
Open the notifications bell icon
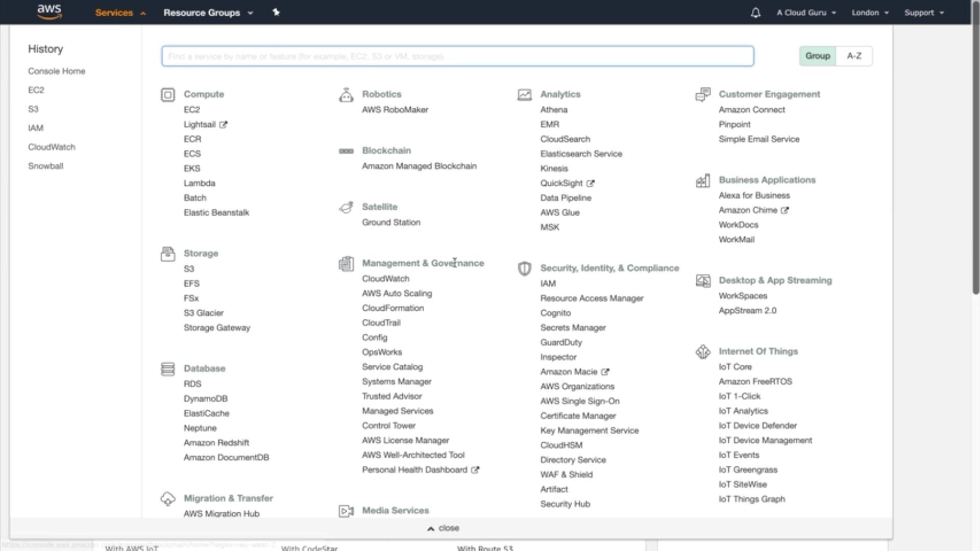point(755,13)
